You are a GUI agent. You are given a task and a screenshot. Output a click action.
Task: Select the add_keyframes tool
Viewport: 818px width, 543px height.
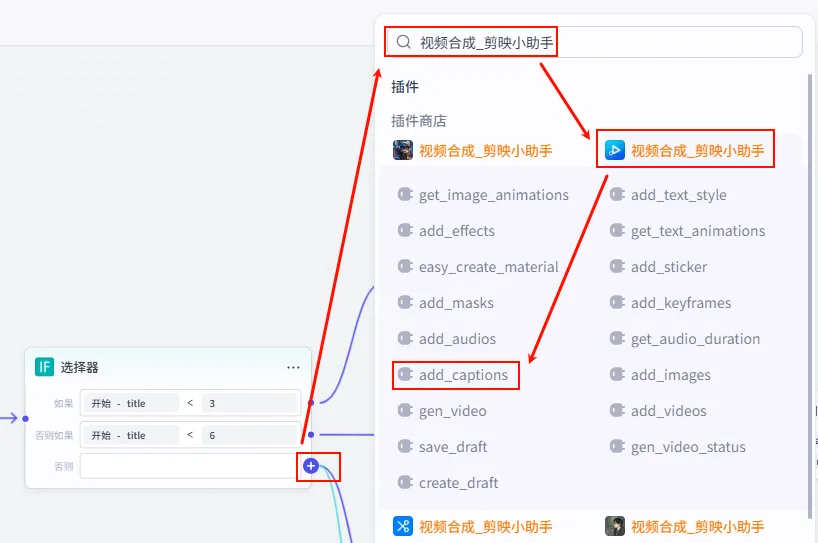pos(670,303)
